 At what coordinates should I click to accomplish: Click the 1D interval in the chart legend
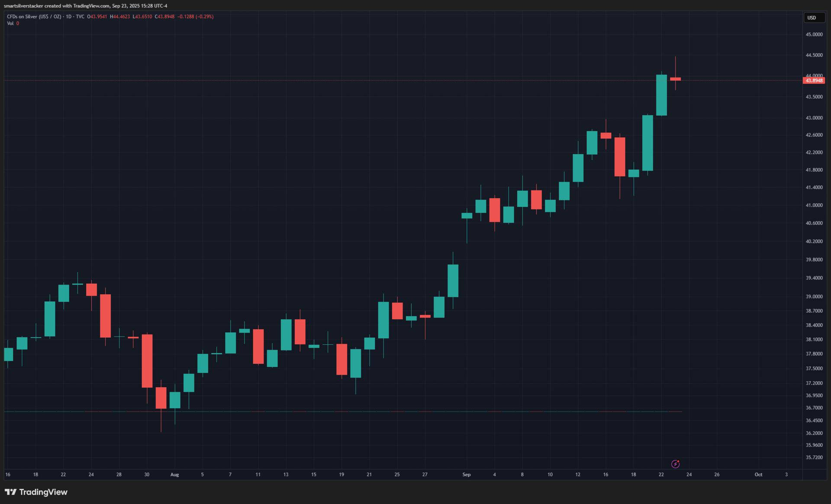tap(69, 16)
